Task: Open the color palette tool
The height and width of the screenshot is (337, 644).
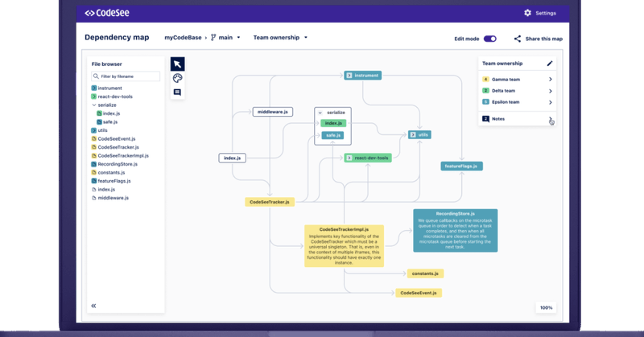Action: [177, 78]
